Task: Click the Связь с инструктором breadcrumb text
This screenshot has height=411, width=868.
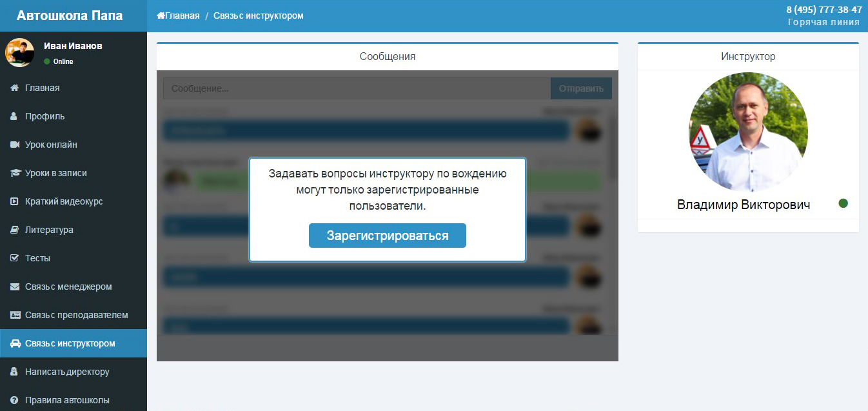Action: 259,15
